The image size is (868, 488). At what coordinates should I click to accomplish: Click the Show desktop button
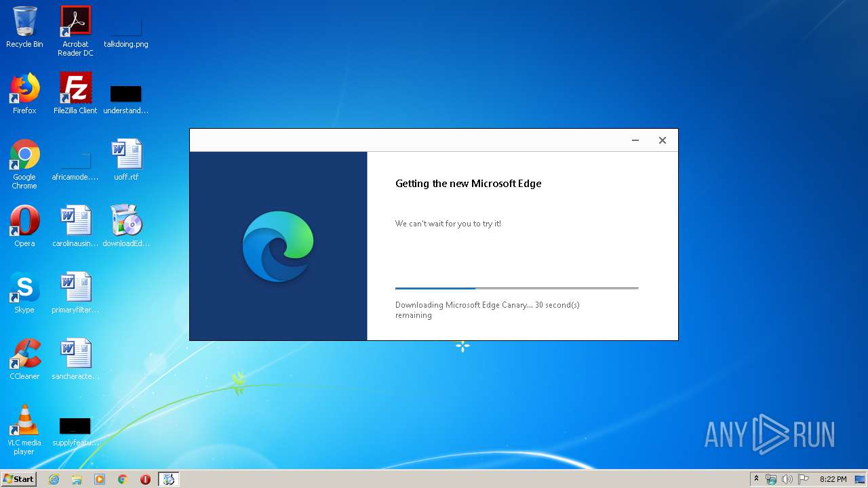860,479
